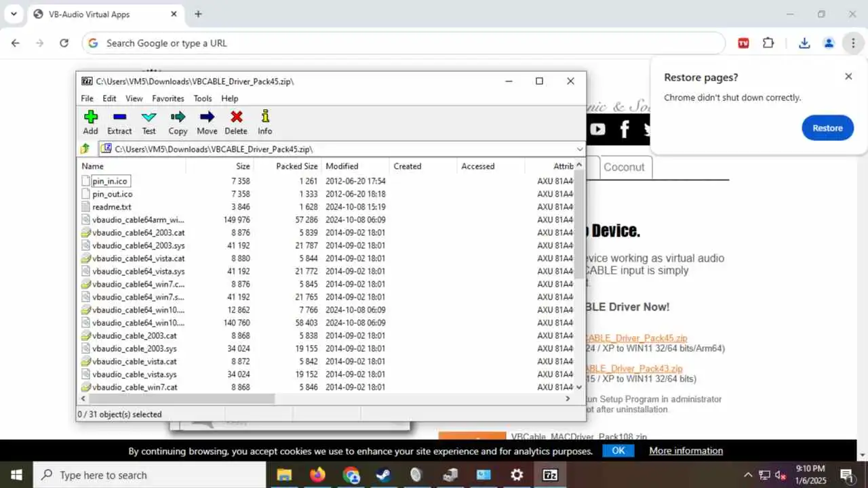868x488 pixels.
Task: Choose the Move toolbar icon
Action: coord(207,123)
